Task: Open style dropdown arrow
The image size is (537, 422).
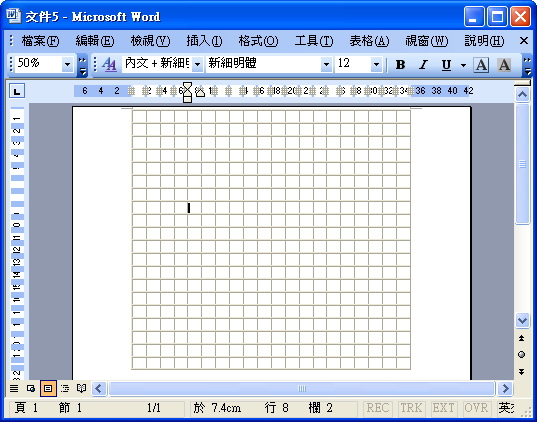Action: tap(197, 64)
